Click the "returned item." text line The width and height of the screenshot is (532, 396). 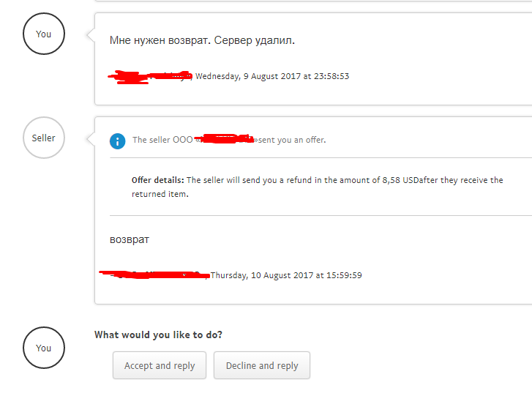pyautogui.click(x=160, y=194)
